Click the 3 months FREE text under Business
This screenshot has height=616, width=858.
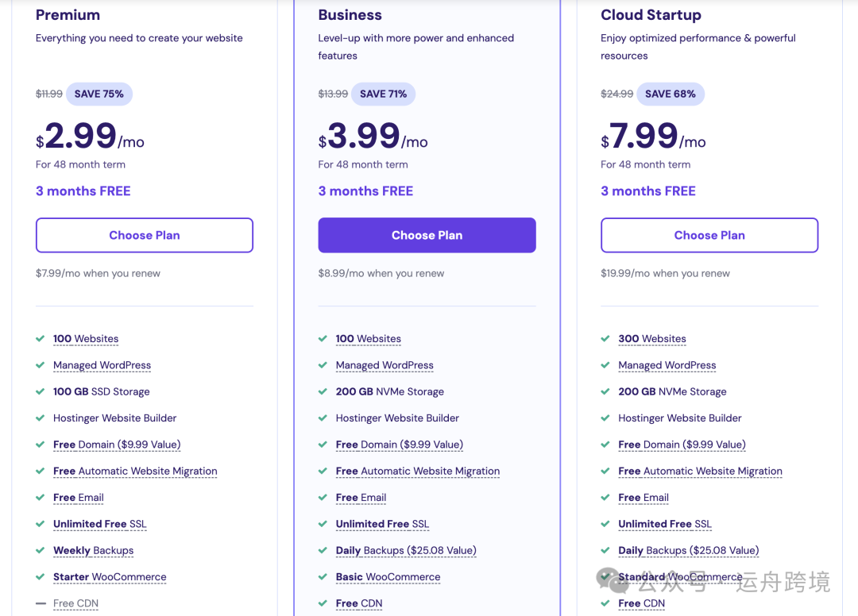[x=365, y=191]
